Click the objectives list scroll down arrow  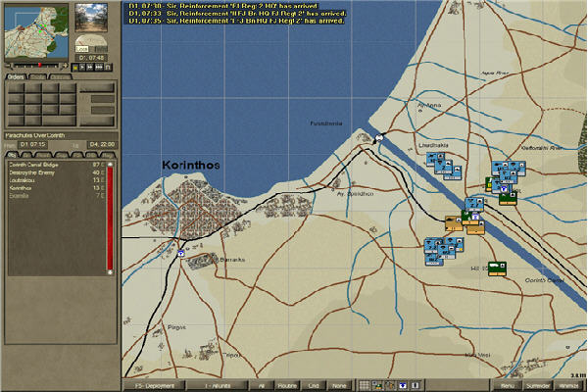tap(110, 272)
